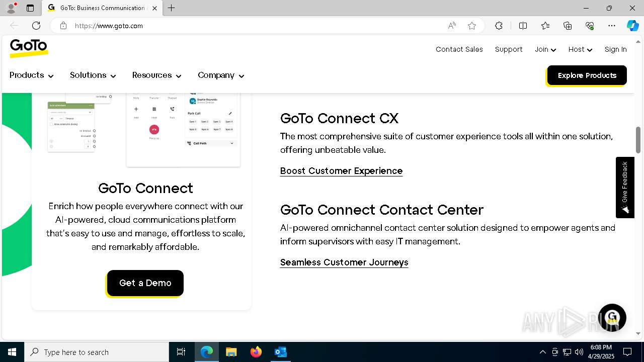View site information lock icon
Viewport: 644px width, 362px height.
(63, 26)
